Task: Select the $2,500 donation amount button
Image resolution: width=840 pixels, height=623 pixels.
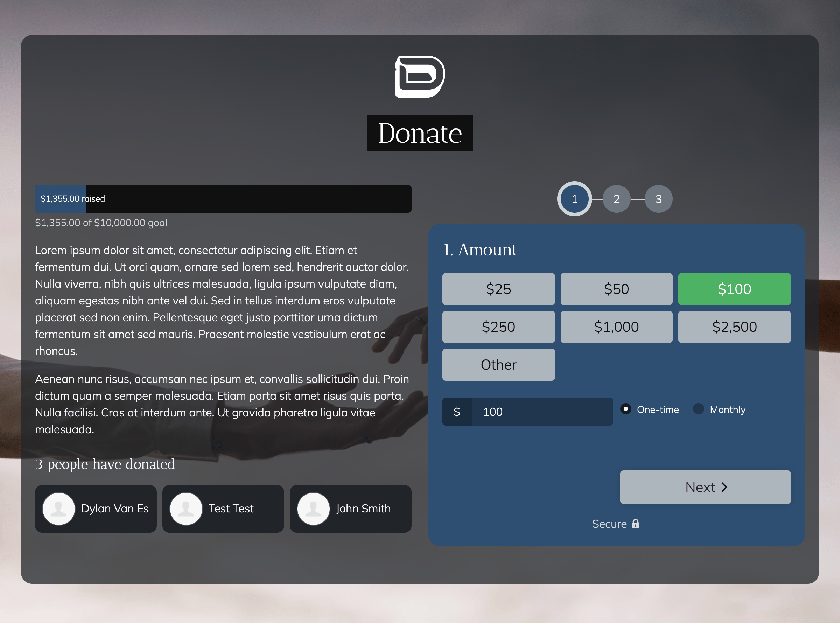Action: (734, 326)
